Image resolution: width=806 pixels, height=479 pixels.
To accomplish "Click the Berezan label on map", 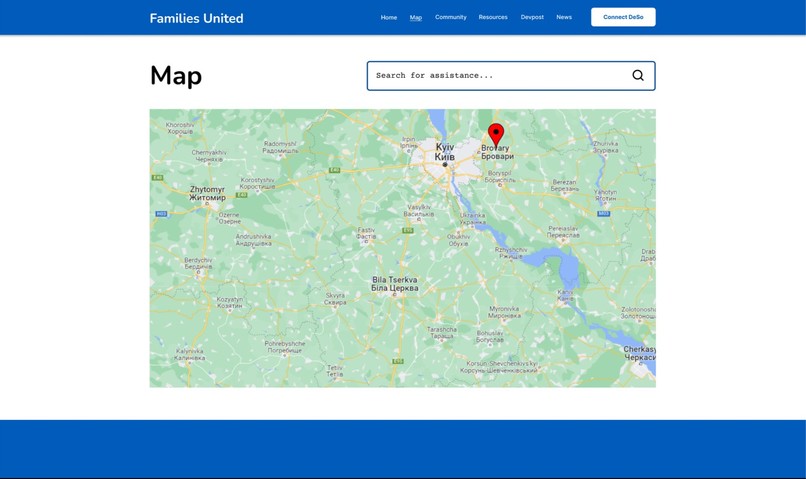I will point(564,185).
